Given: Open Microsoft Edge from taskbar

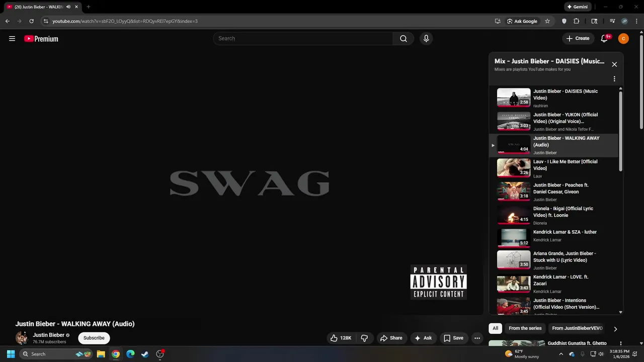Looking at the screenshot, I should pyautogui.click(x=130, y=354).
